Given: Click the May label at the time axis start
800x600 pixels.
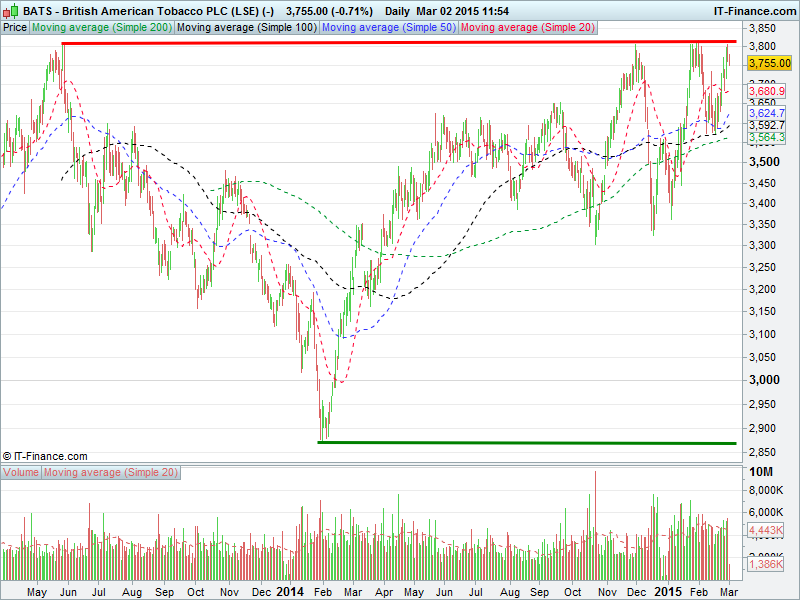Looking at the screenshot, I should point(37,592).
